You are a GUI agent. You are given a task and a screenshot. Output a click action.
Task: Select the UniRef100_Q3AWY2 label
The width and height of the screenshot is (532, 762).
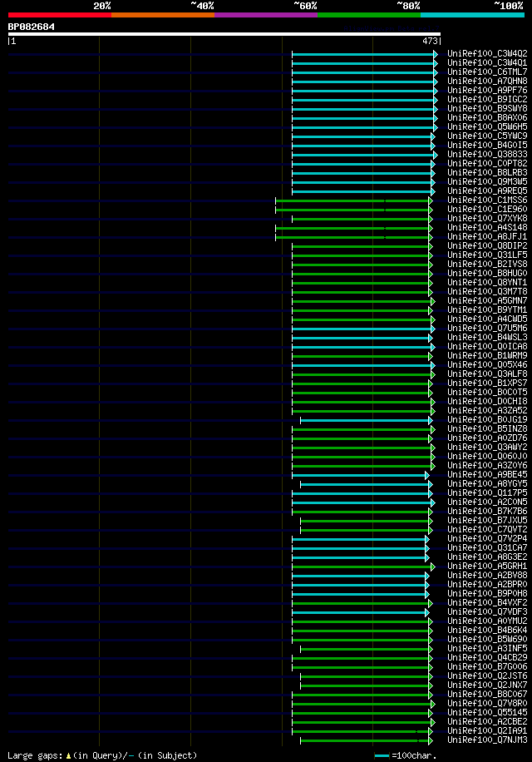tap(487, 448)
